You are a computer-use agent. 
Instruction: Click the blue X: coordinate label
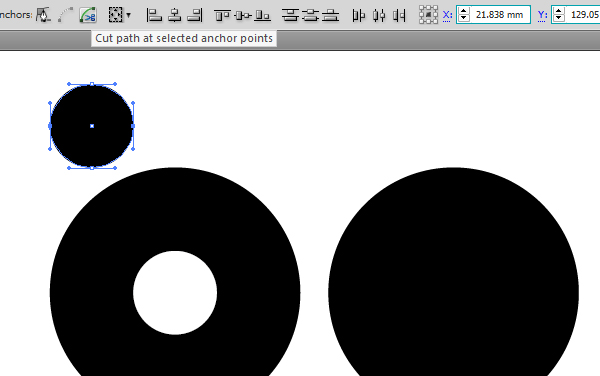(x=447, y=15)
